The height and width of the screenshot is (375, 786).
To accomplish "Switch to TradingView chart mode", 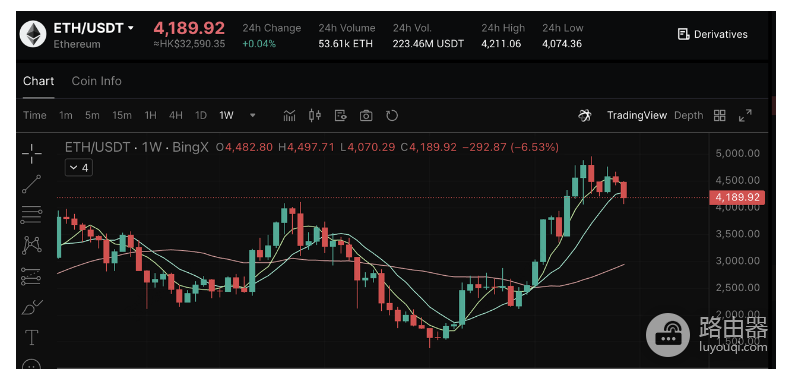I will coord(637,115).
